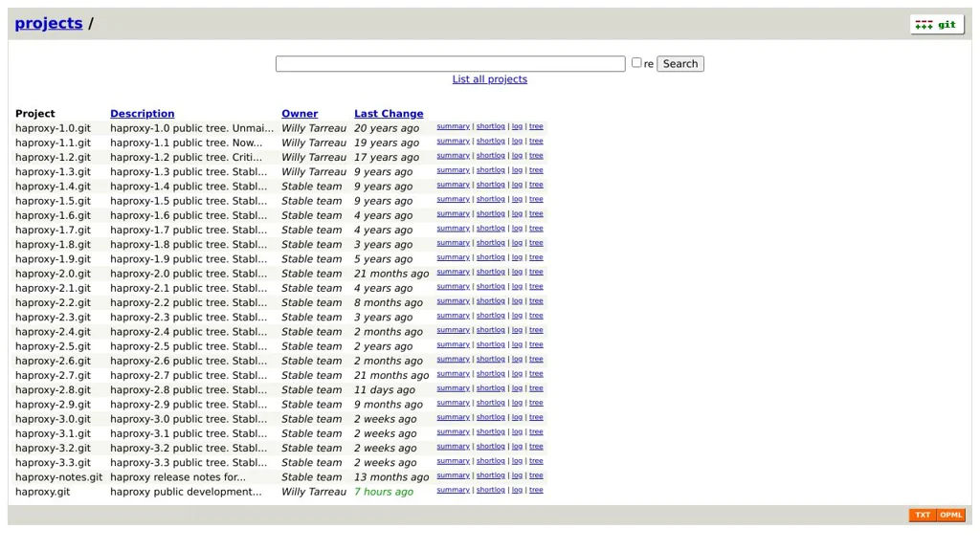980x551 pixels.
Task: Open tree for haproxy-3.3.git
Action: [x=536, y=460]
